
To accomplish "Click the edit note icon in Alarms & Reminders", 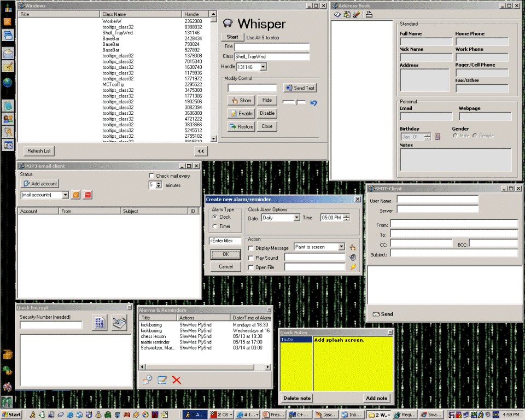I will pos(162,380).
